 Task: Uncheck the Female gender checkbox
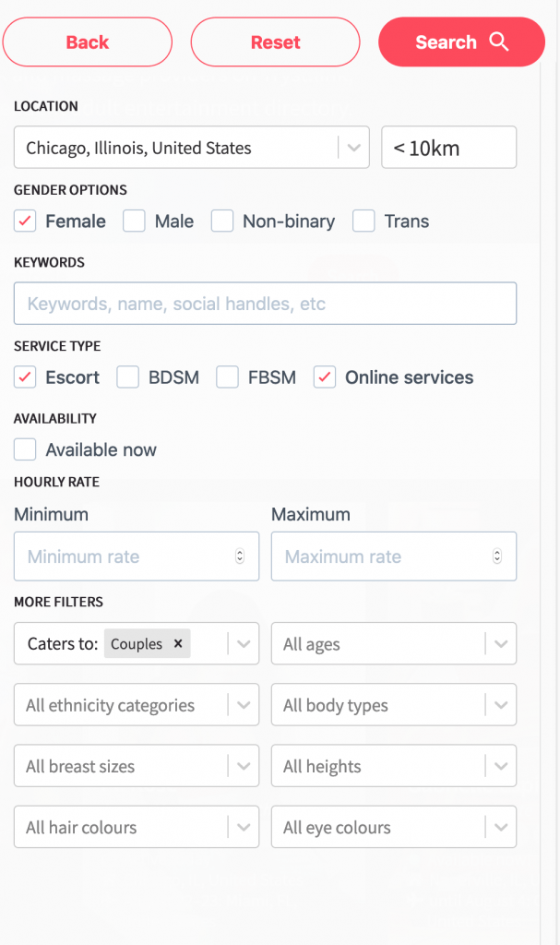click(x=26, y=221)
